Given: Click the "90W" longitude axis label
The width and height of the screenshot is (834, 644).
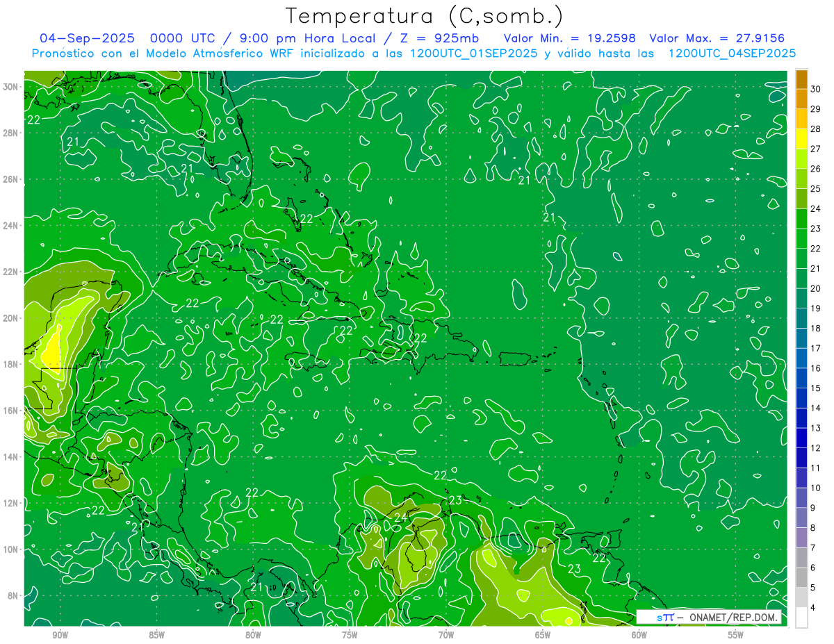Looking at the screenshot, I should point(60,635).
